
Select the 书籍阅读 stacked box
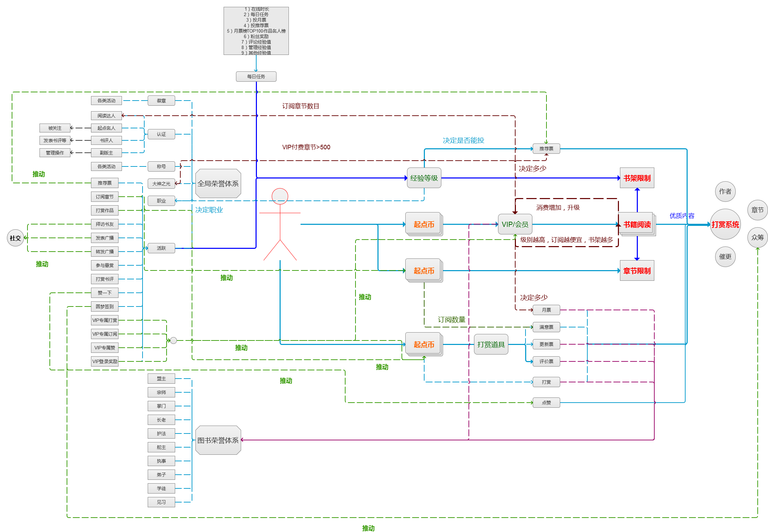click(637, 224)
